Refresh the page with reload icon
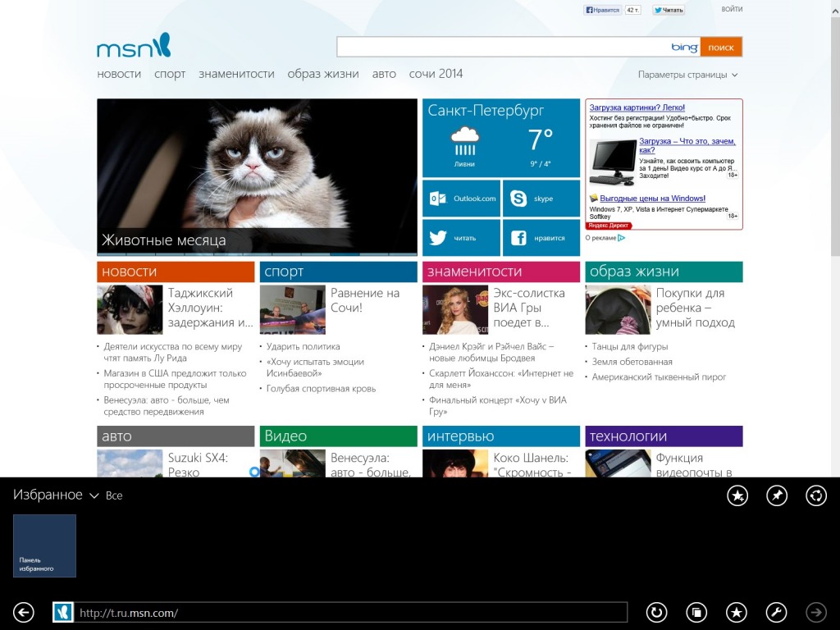This screenshot has width=840, height=630. click(656, 612)
